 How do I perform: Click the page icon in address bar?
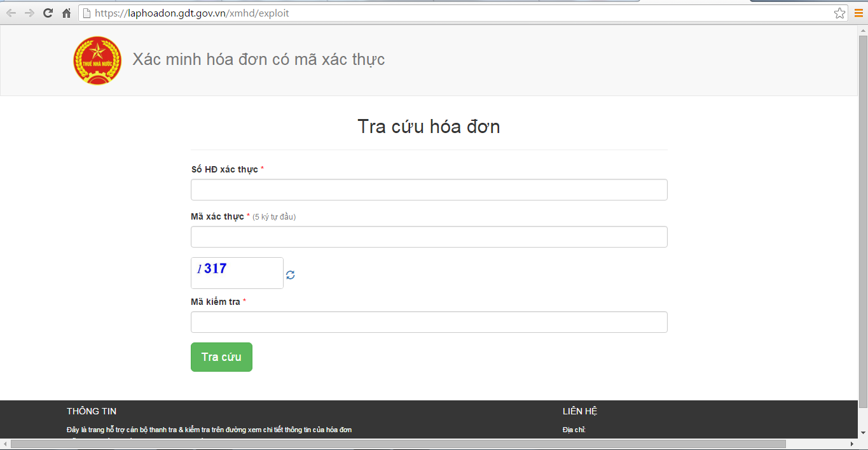(86, 13)
